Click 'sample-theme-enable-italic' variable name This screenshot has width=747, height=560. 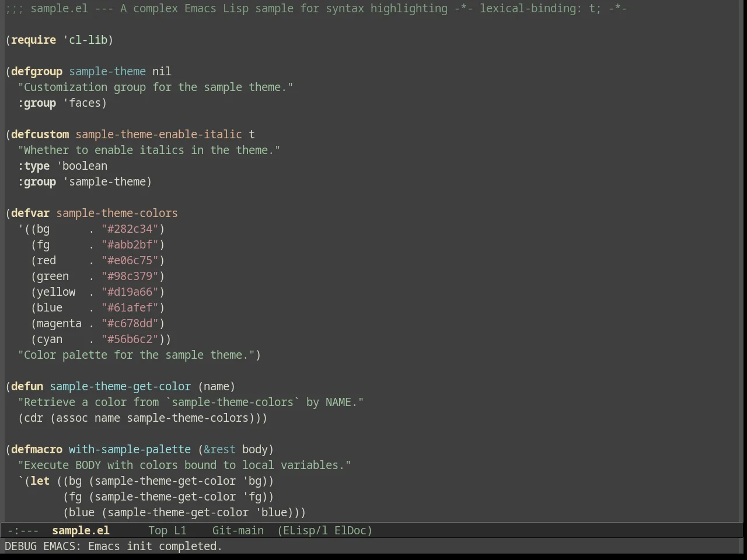[x=159, y=134]
